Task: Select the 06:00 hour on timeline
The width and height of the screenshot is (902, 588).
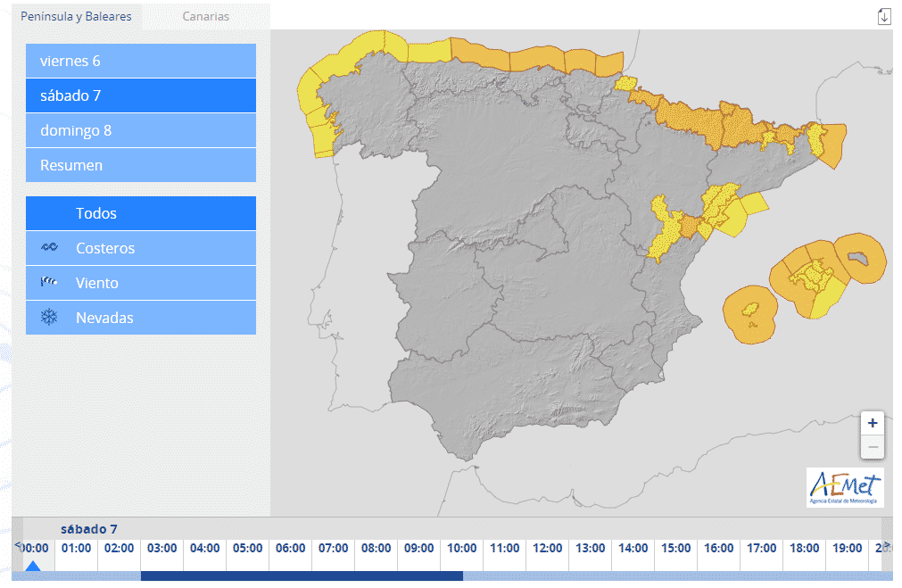Action: [290, 549]
